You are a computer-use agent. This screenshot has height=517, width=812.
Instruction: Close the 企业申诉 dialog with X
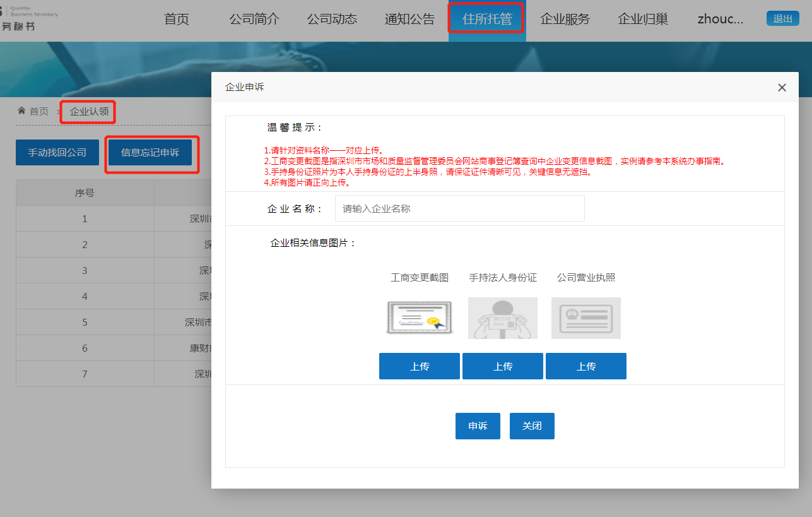tap(782, 88)
